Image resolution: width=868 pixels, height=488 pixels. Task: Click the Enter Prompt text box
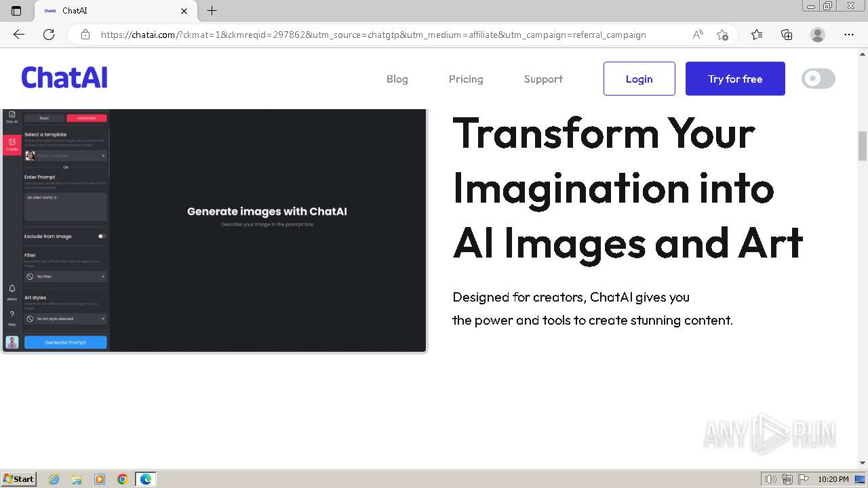[x=66, y=206]
